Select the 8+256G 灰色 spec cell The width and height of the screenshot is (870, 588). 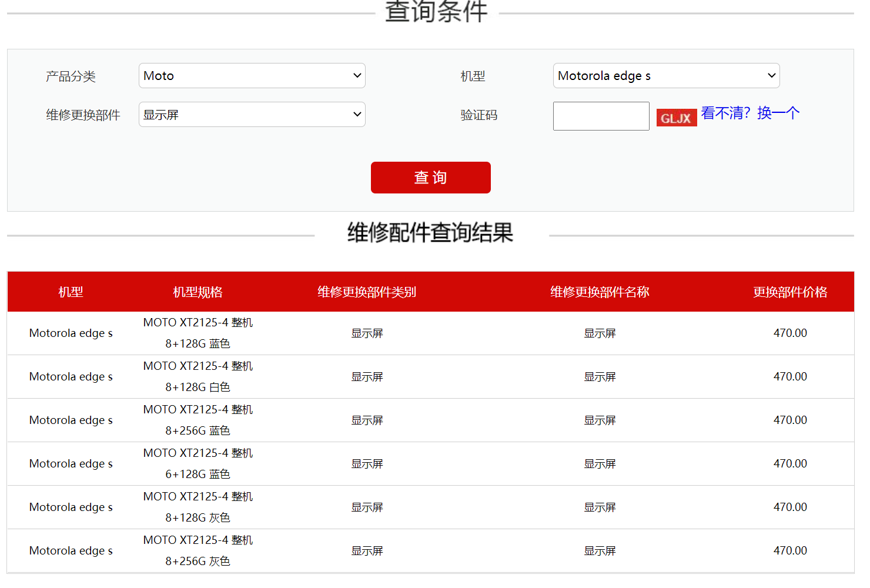(x=198, y=550)
